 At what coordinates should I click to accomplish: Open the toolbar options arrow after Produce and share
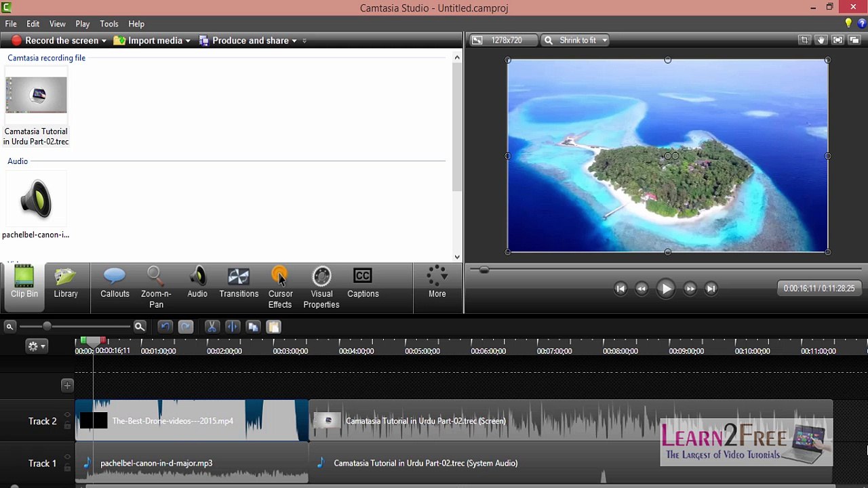(x=304, y=41)
